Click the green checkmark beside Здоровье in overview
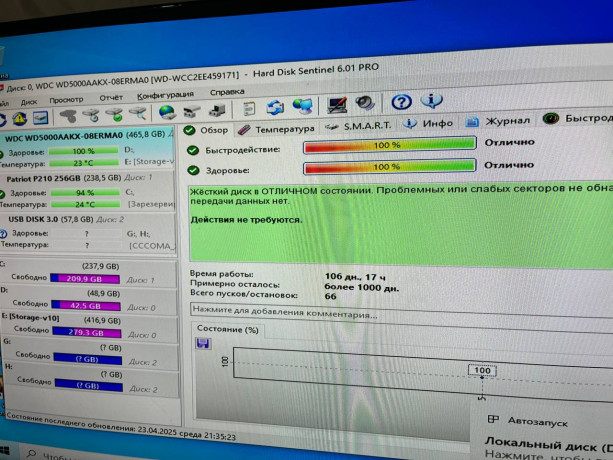 pyautogui.click(x=193, y=170)
